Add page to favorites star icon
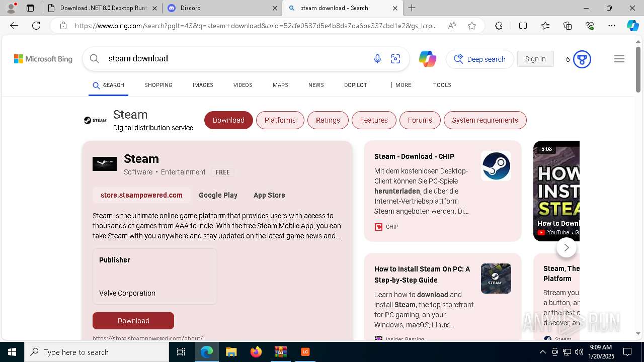 472,26
